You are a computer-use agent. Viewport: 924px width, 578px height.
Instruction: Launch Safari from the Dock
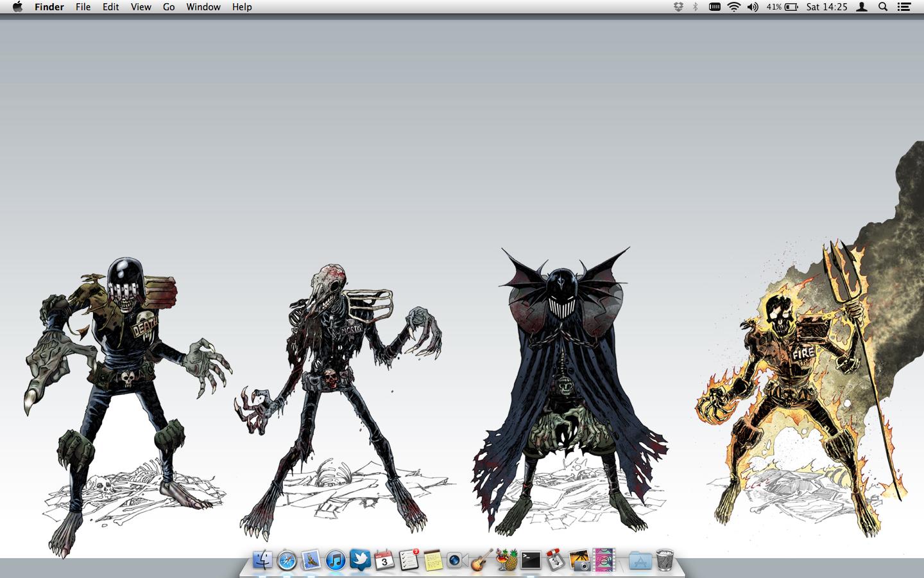pos(287,560)
